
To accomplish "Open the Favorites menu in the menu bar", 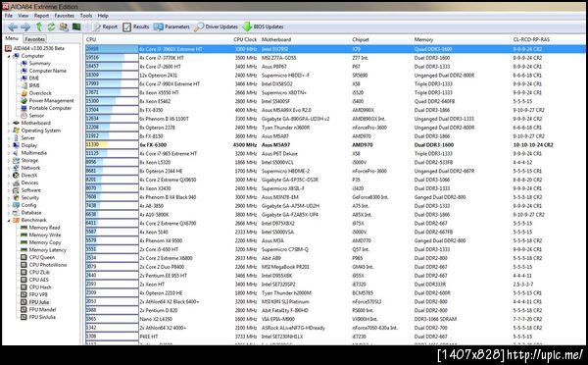I will pos(65,16).
